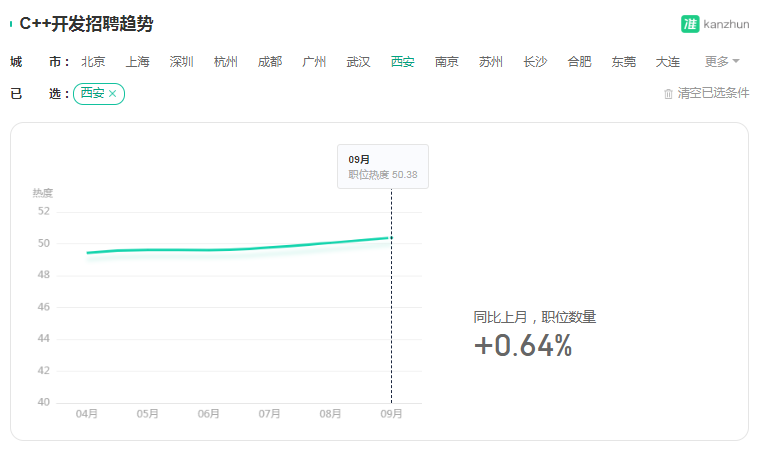Viewport: 760px width, 456px height.
Task: Select 大连 city filter
Action: point(667,62)
